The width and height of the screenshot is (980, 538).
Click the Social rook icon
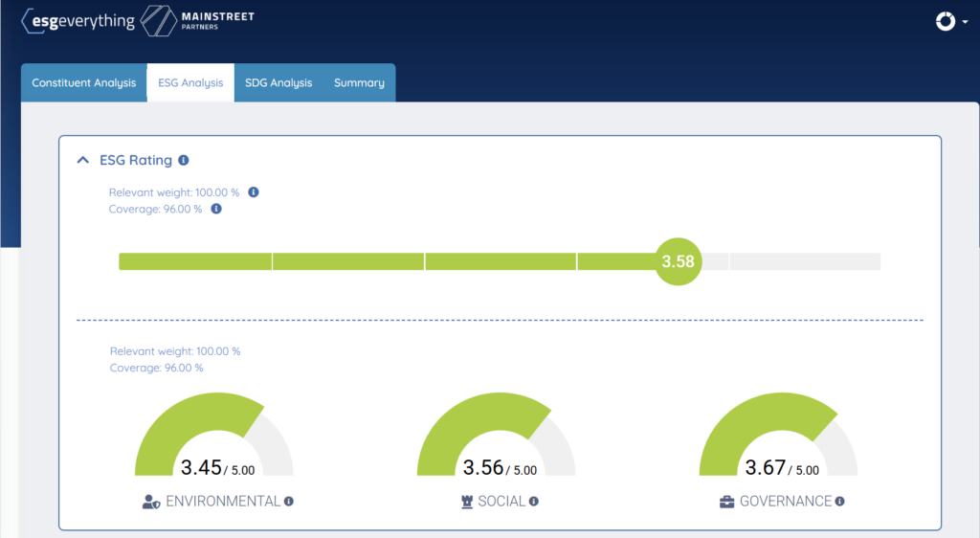pos(467,502)
